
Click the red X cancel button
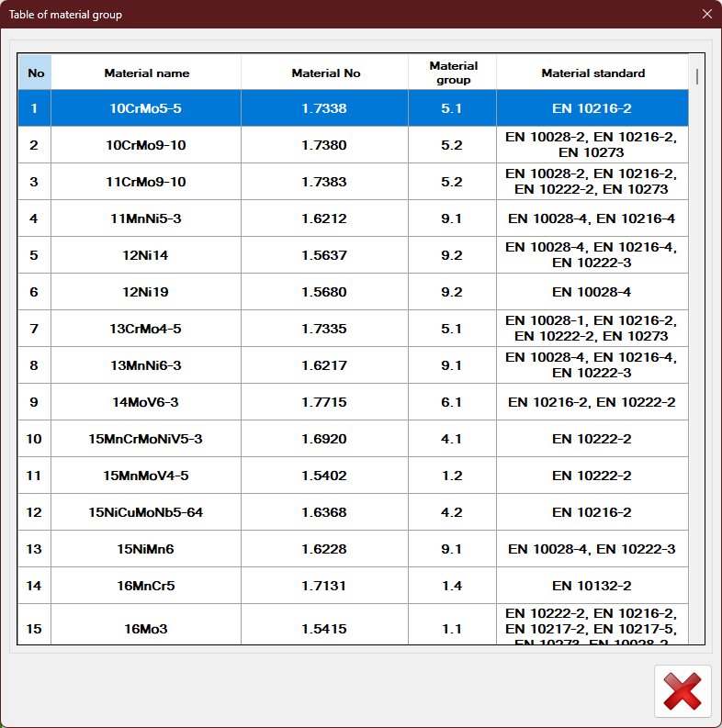[683, 690]
